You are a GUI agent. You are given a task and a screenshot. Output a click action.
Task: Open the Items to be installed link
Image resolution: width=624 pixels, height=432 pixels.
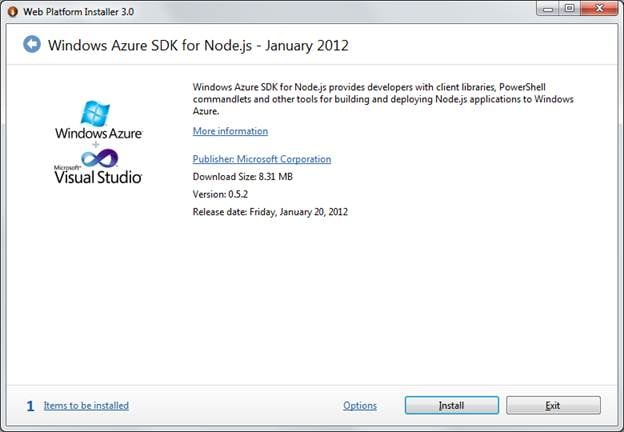pos(86,406)
